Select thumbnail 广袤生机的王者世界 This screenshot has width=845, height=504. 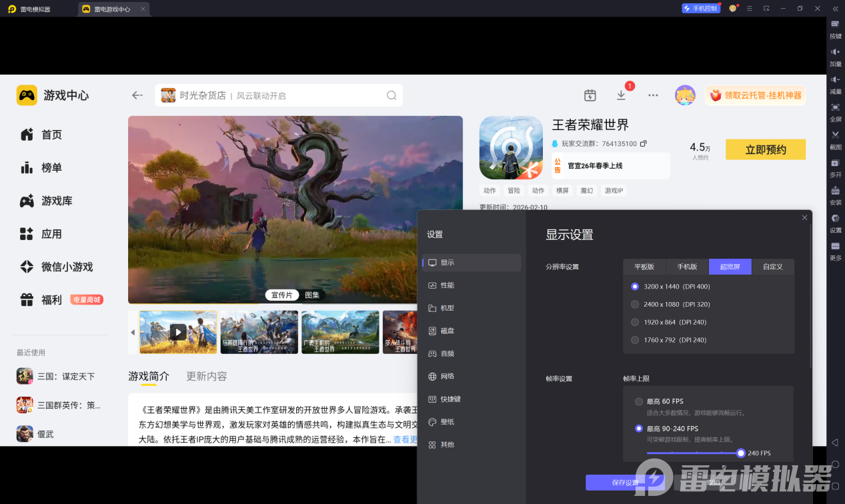pos(340,331)
